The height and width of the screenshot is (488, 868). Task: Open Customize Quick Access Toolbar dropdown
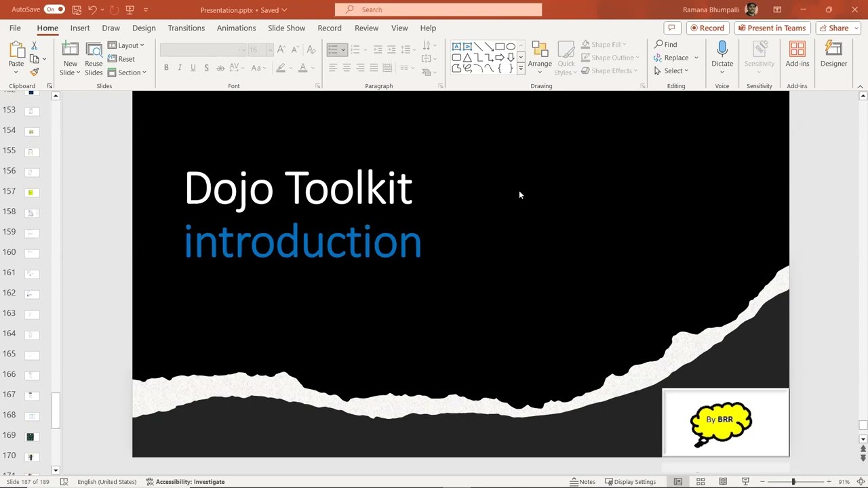pos(145,9)
